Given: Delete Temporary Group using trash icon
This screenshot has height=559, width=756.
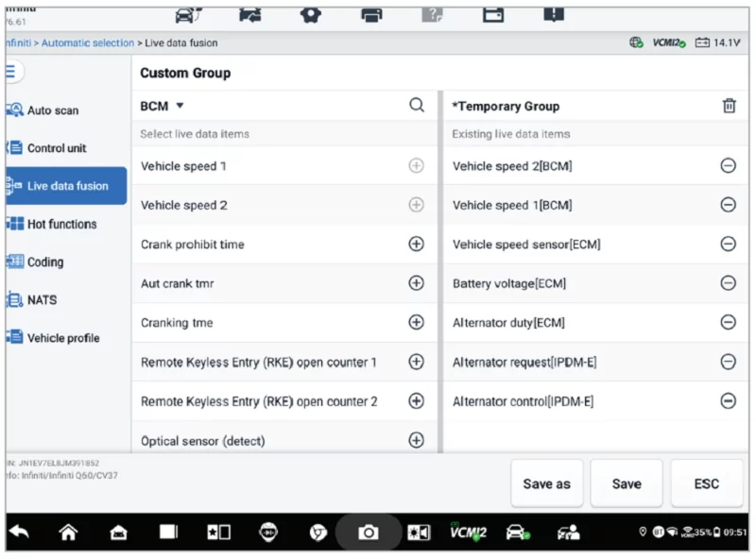Looking at the screenshot, I should pos(729,106).
